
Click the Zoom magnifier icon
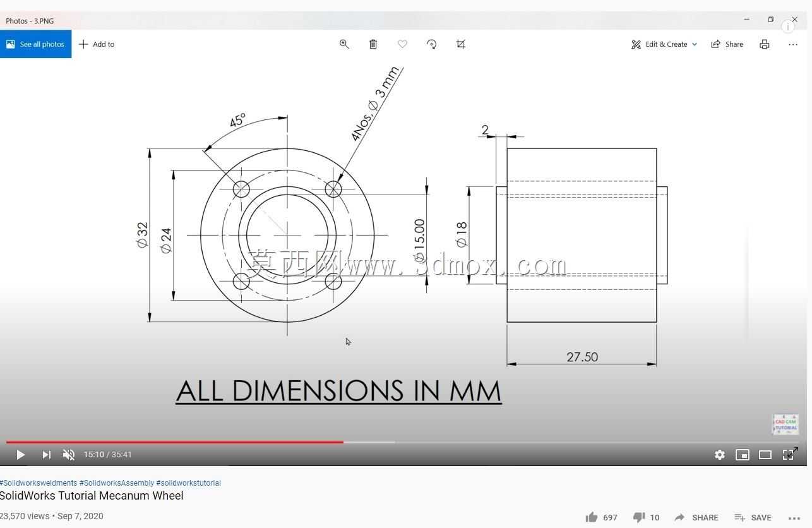coord(344,44)
